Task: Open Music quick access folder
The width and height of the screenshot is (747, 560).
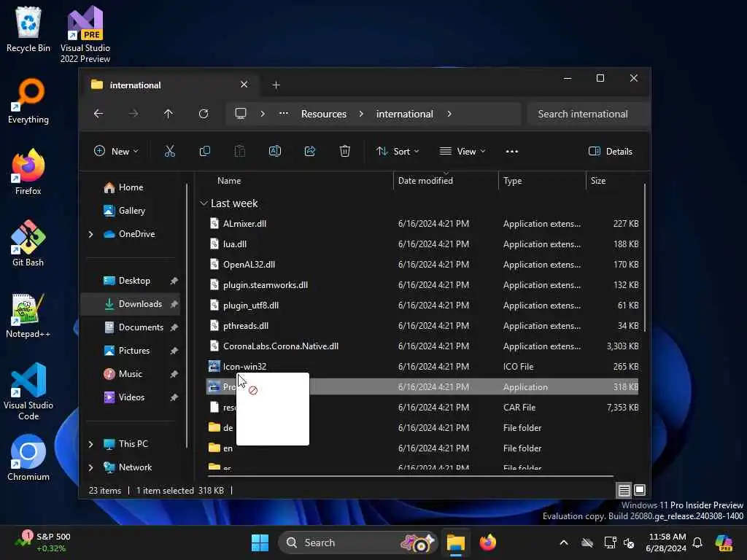Action: (132, 374)
